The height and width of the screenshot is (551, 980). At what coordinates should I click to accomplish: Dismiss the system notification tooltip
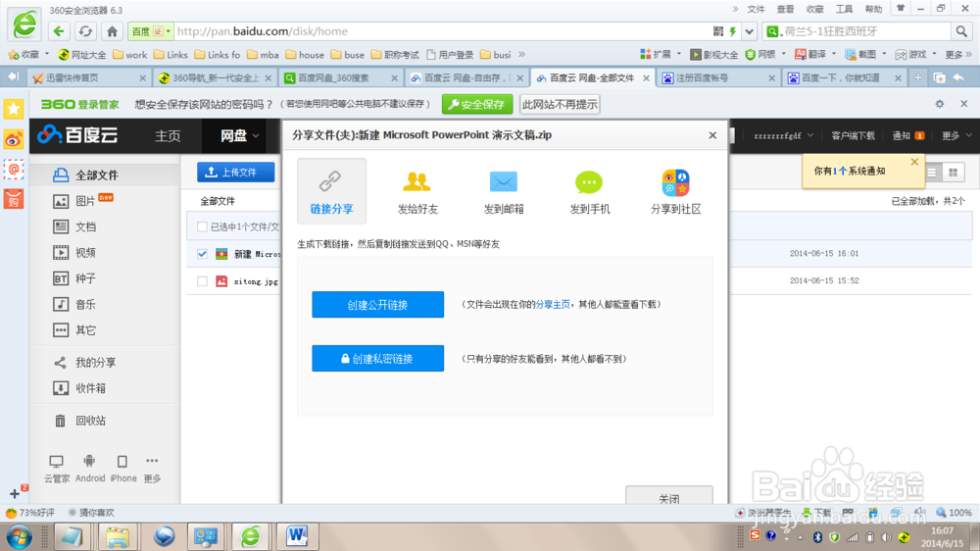pyautogui.click(x=914, y=162)
